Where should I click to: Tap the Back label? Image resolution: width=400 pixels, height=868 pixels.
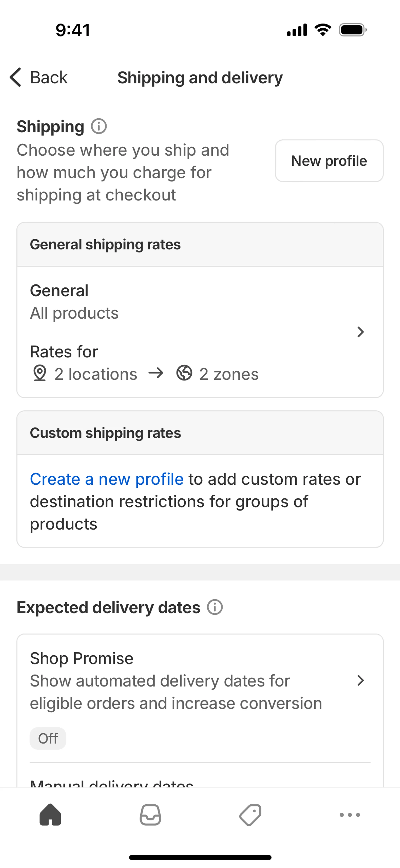coord(49,78)
